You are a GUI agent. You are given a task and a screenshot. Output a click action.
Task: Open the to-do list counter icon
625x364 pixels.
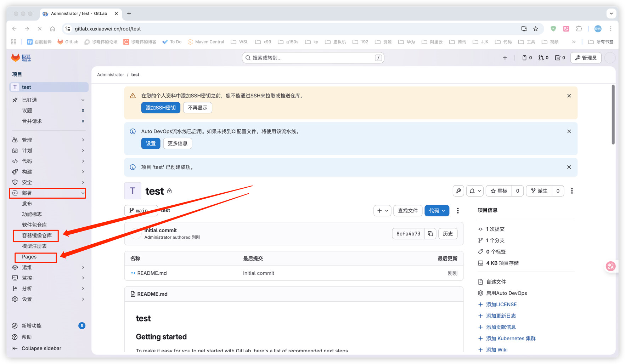pyautogui.click(x=560, y=58)
